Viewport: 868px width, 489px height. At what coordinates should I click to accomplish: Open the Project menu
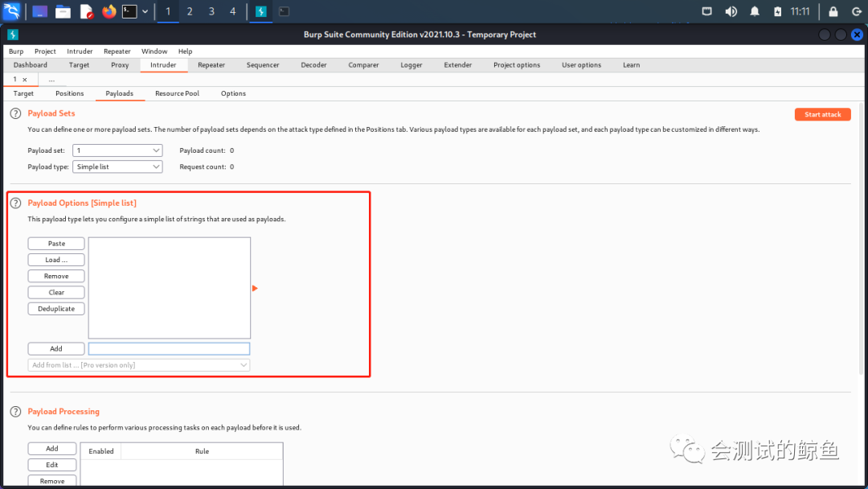tap(45, 51)
